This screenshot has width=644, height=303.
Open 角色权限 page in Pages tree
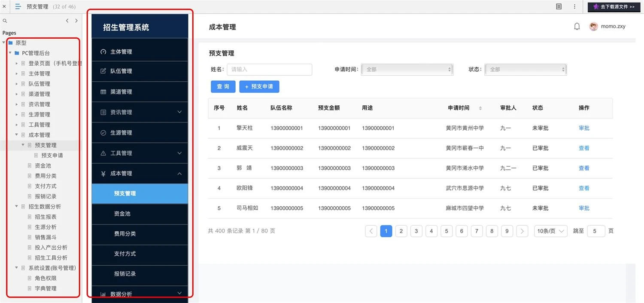click(46, 278)
